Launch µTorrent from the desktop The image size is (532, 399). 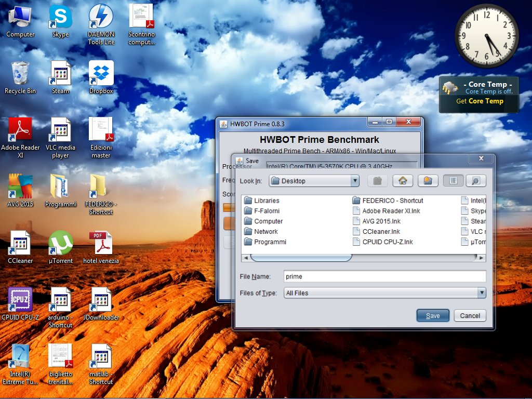coord(60,247)
